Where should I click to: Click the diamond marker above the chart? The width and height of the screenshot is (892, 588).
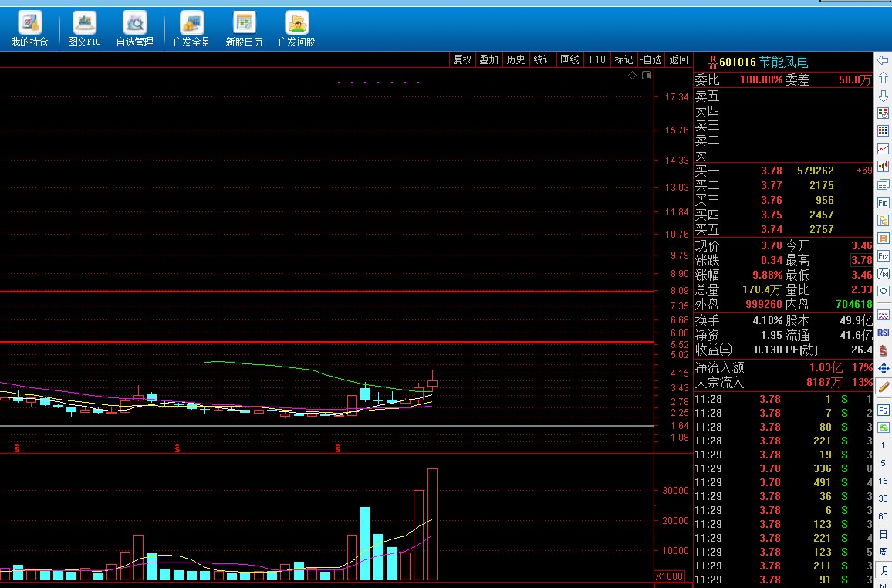pos(632,75)
